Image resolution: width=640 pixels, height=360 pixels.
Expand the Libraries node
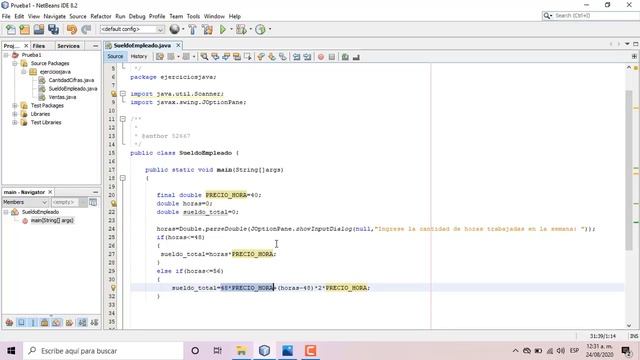pyautogui.click(x=15, y=114)
